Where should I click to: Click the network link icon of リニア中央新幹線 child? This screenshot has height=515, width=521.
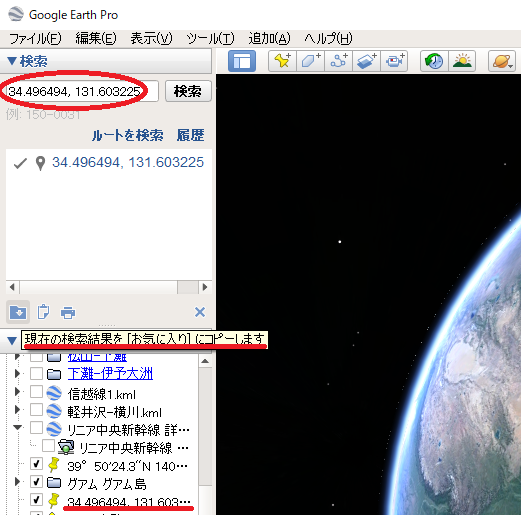(66, 447)
